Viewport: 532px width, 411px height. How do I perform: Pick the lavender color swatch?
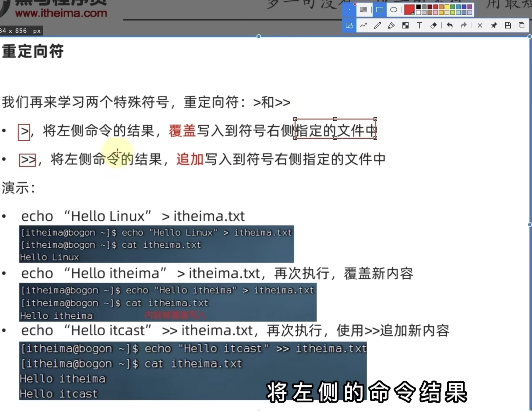click(470, 12)
